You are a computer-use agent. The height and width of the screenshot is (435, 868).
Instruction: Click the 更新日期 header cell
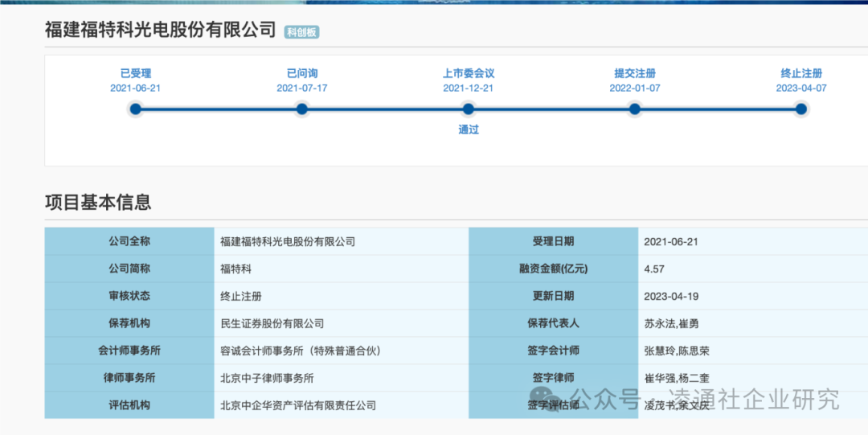click(x=554, y=296)
